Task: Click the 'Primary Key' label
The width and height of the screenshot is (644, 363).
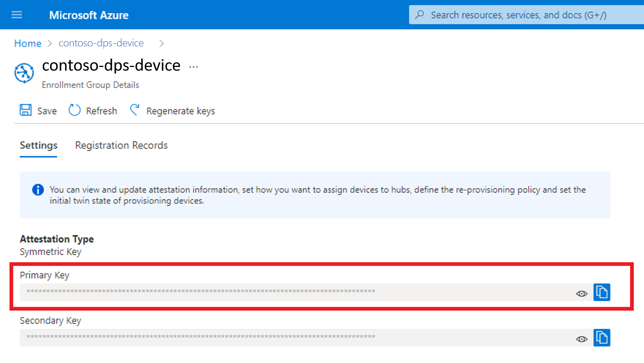Action: click(44, 275)
